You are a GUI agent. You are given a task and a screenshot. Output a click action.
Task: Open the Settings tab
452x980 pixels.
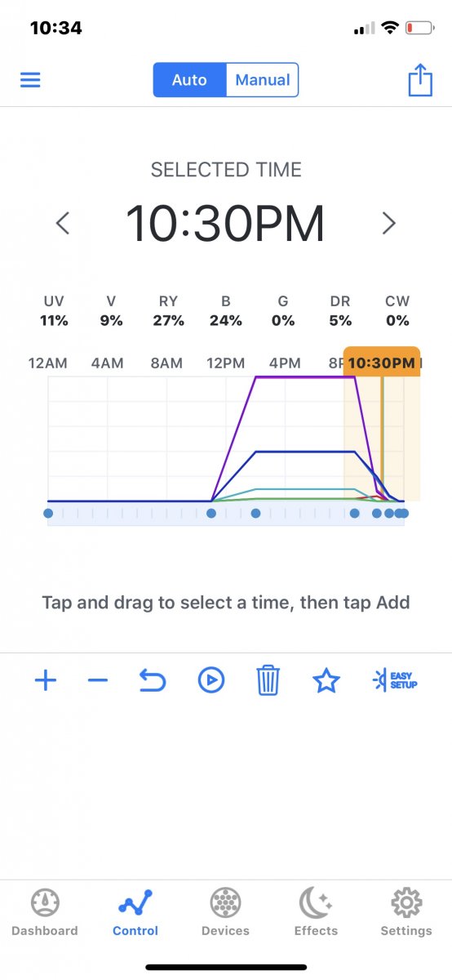coord(406,912)
